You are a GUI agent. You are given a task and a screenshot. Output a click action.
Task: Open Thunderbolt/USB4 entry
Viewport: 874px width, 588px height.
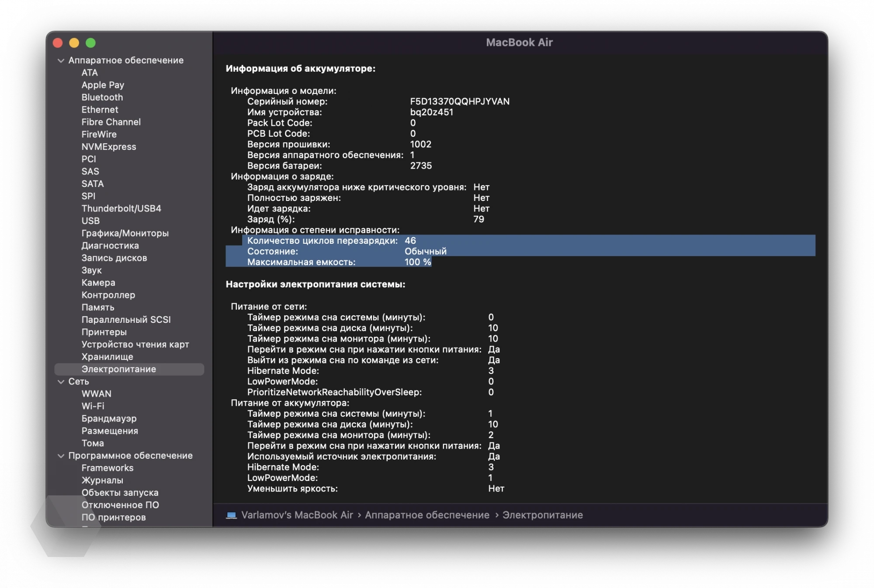tap(121, 208)
